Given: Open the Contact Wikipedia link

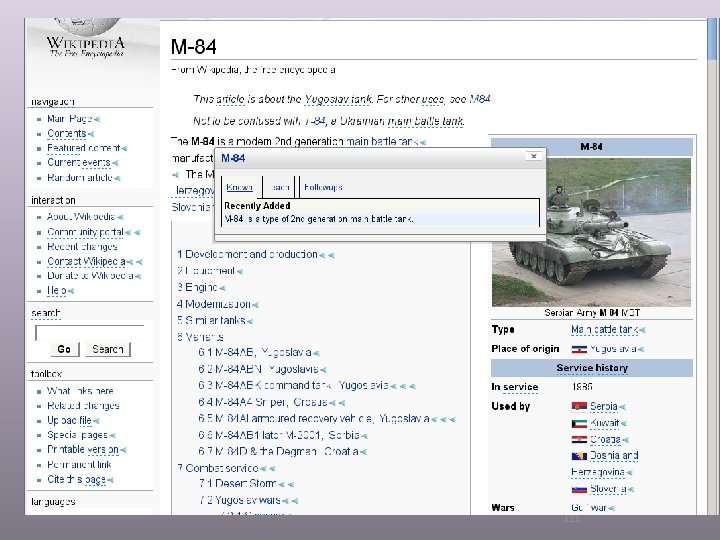Looking at the screenshot, I should 86,262.
